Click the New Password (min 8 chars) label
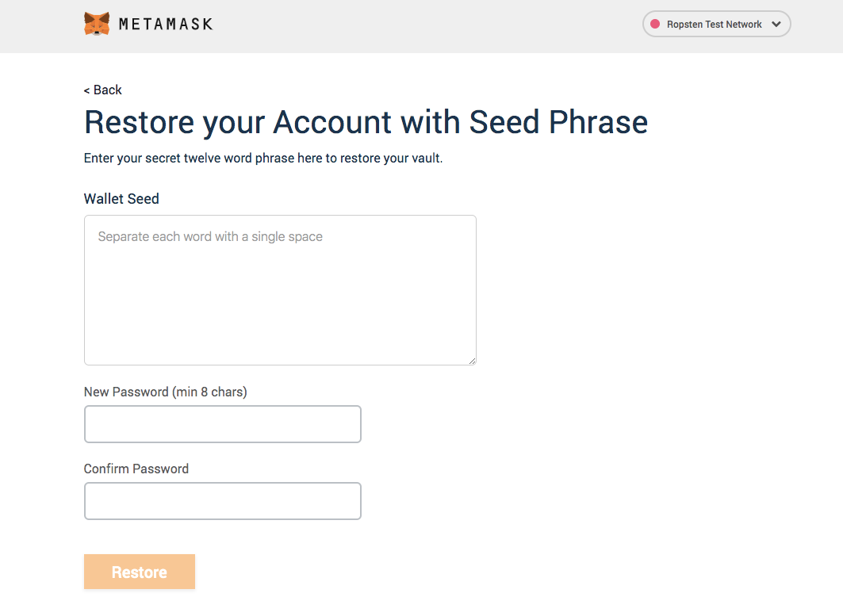The image size is (843, 616). coord(166,392)
